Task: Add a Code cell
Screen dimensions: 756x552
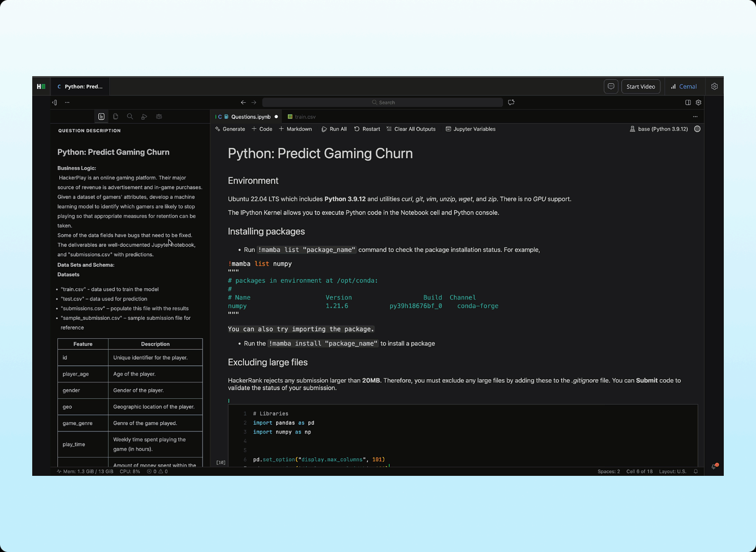Action: [x=262, y=129]
